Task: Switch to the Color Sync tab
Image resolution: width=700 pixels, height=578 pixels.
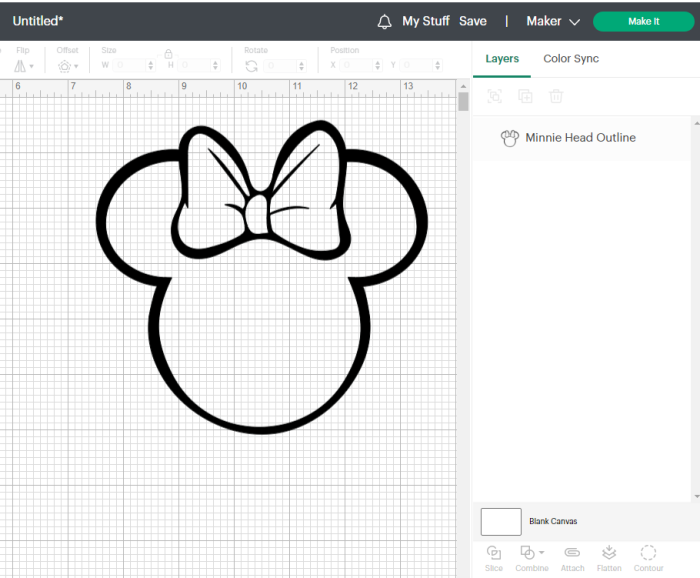Action: pyautogui.click(x=571, y=58)
